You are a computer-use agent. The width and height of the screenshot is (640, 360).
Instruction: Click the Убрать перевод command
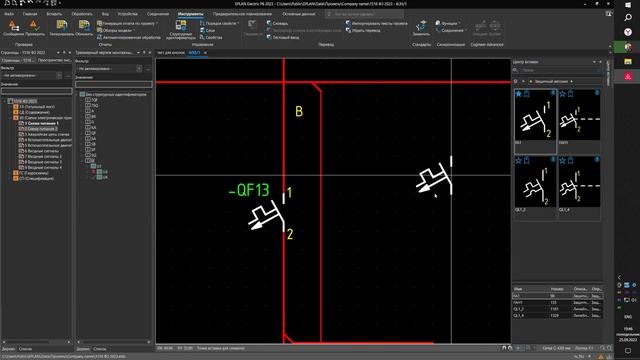363,31
